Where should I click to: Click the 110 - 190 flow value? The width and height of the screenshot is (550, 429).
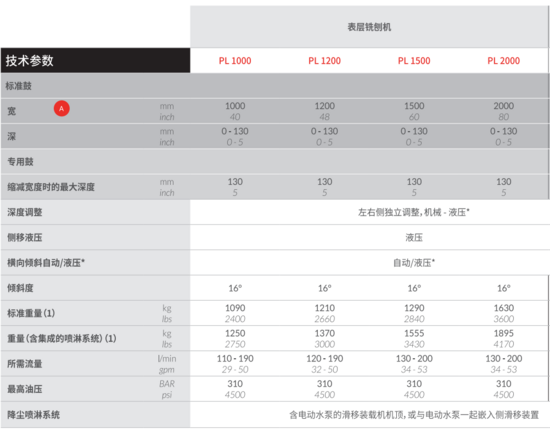(x=235, y=358)
